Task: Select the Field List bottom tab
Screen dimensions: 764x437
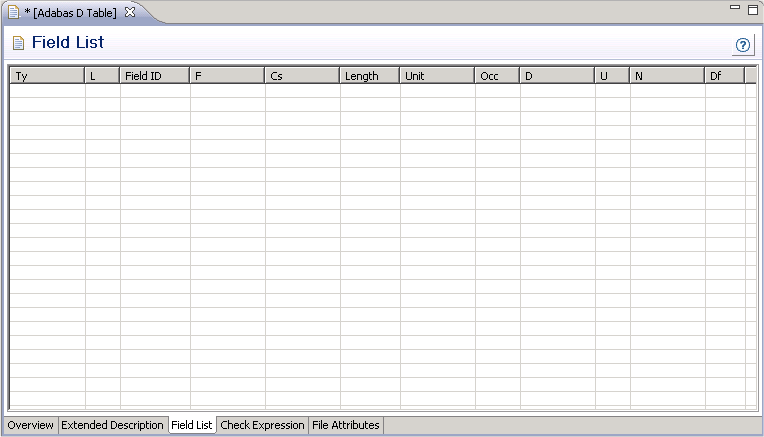Action: pos(192,425)
